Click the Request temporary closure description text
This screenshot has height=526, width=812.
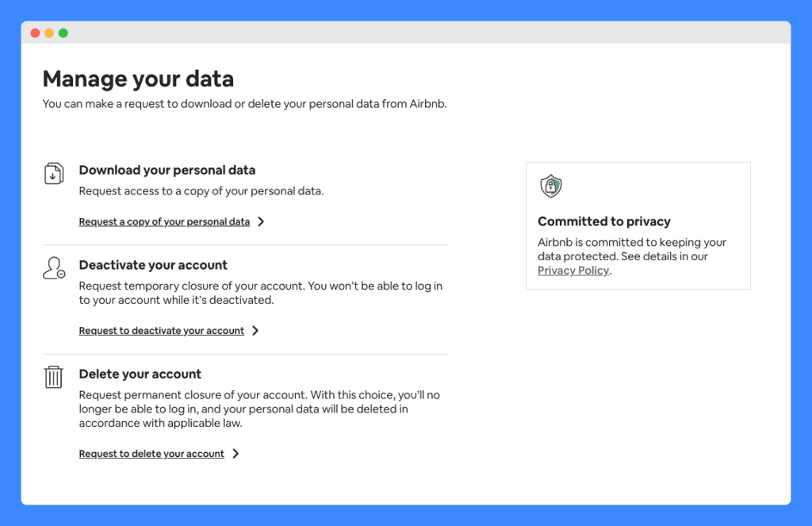pos(260,294)
